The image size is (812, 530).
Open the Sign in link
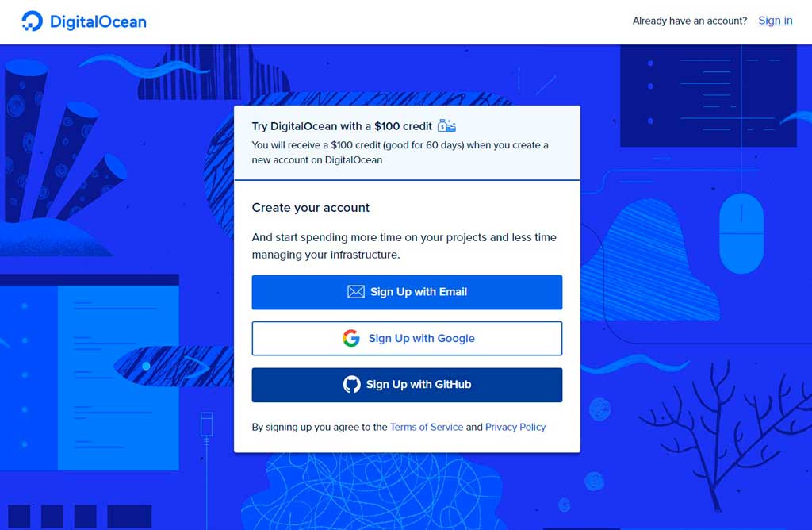point(776,21)
